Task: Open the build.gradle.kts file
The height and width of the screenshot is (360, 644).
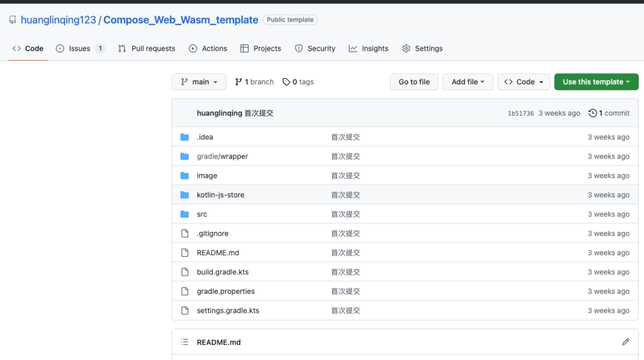Action: pos(222,272)
